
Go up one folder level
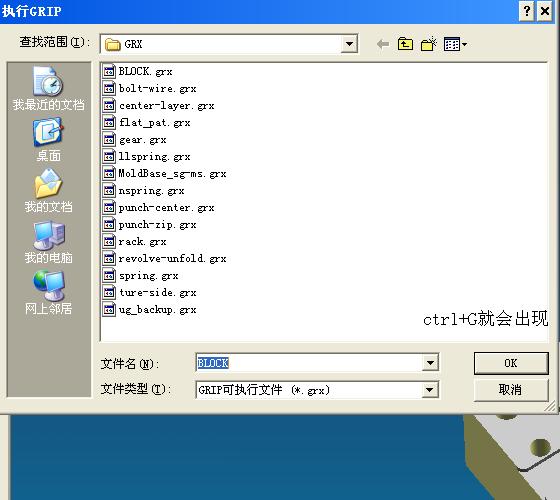pos(405,44)
